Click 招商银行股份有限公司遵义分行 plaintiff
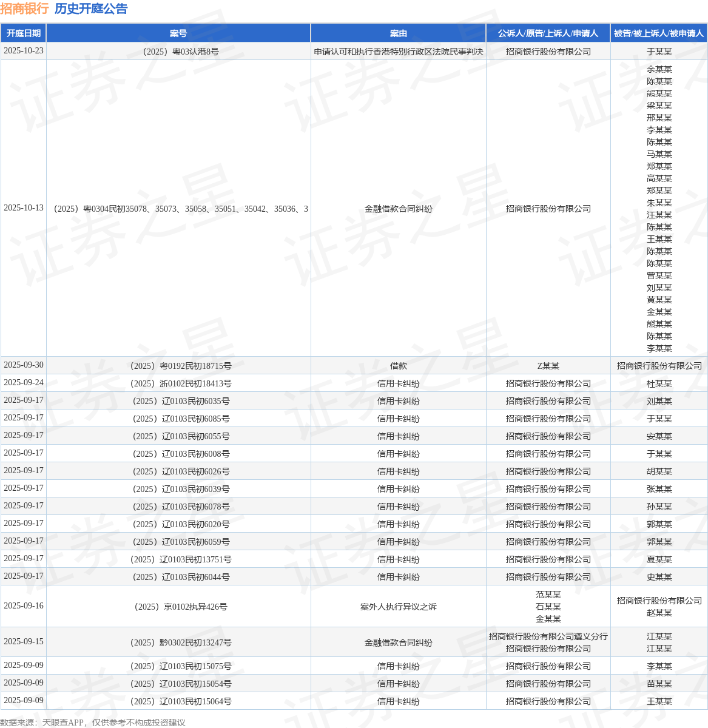 [548, 636]
